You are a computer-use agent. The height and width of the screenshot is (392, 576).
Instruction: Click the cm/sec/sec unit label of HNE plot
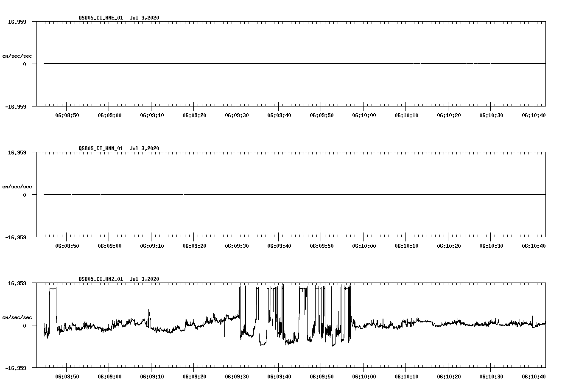(x=17, y=56)
